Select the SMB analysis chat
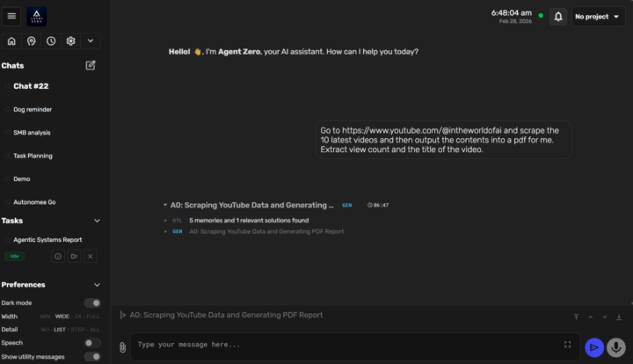 [x=32, y=133]
